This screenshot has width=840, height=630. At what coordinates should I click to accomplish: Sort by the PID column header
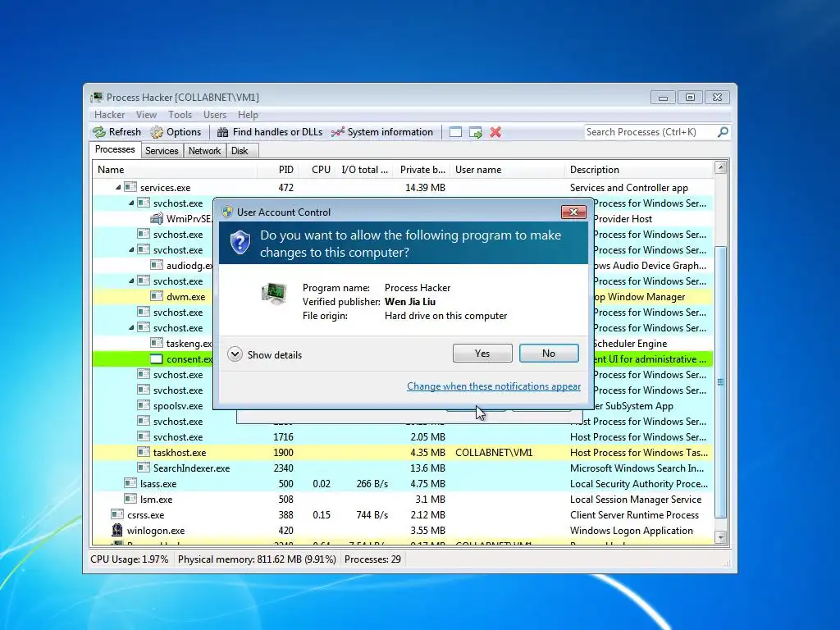coord(277,170)
